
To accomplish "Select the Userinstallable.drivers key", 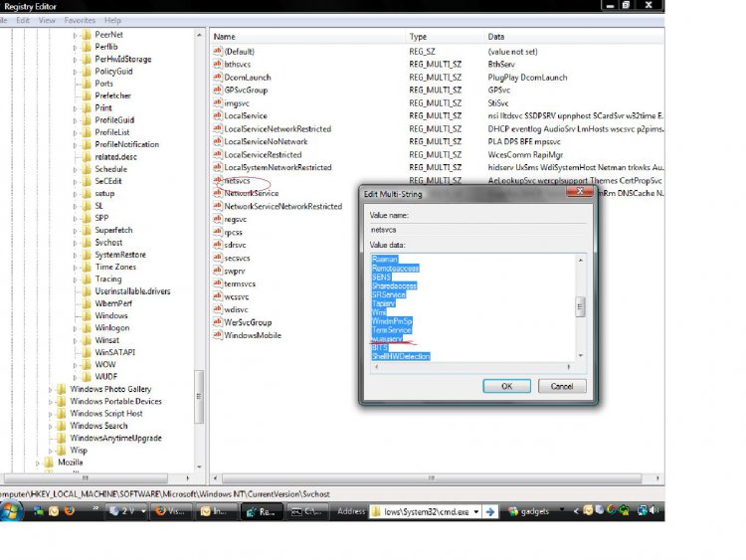I will [x=132, y=291].
